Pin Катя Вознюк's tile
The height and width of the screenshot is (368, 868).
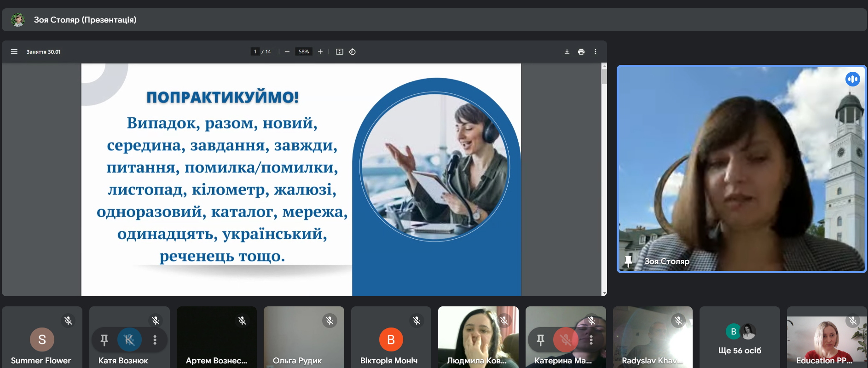coord(104,340)
